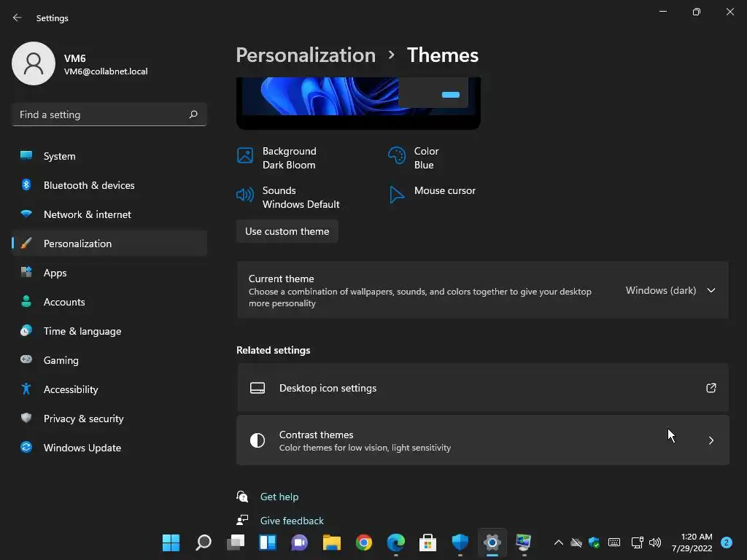Go back with the Settings back arrow
This screenshot has height=560, width=747.
pyautogui.click(x=18, y=17)
